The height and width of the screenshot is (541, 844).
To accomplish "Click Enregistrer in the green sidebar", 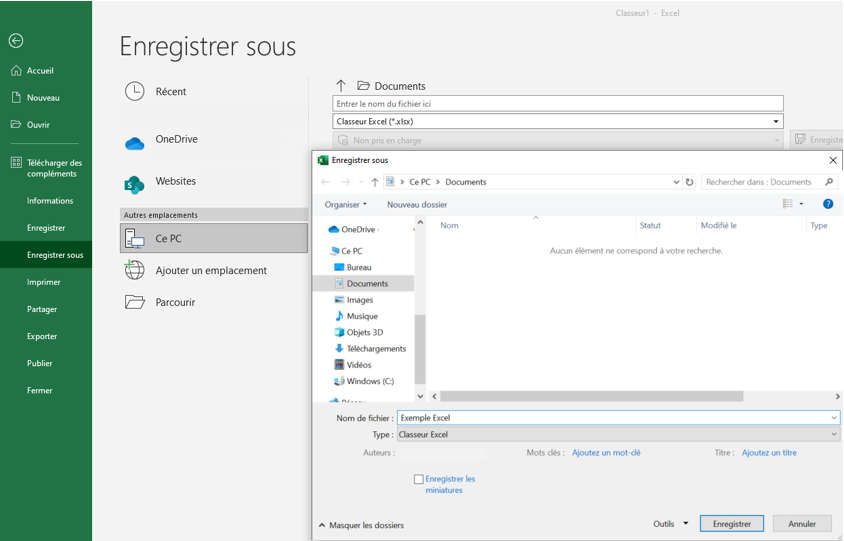I will click(x=46, y=228).
